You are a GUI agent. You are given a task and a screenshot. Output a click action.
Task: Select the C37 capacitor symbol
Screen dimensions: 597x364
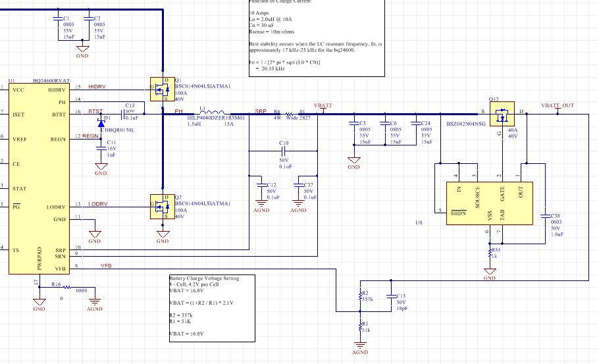coord(298,186)
